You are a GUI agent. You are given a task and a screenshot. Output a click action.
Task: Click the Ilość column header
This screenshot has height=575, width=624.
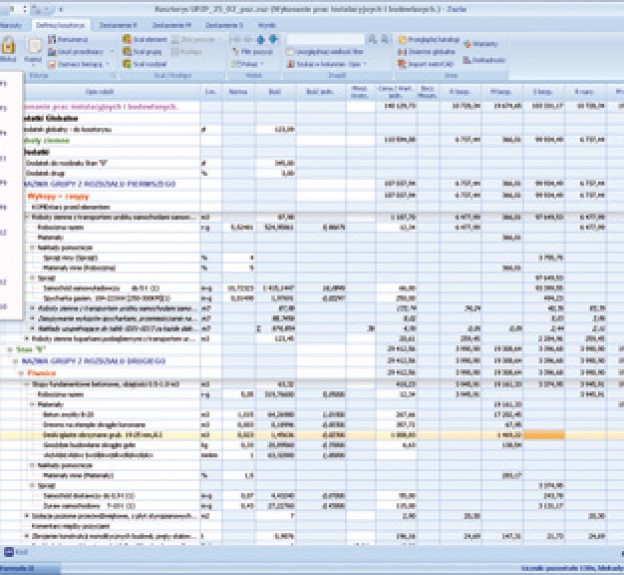click(275, 92)
